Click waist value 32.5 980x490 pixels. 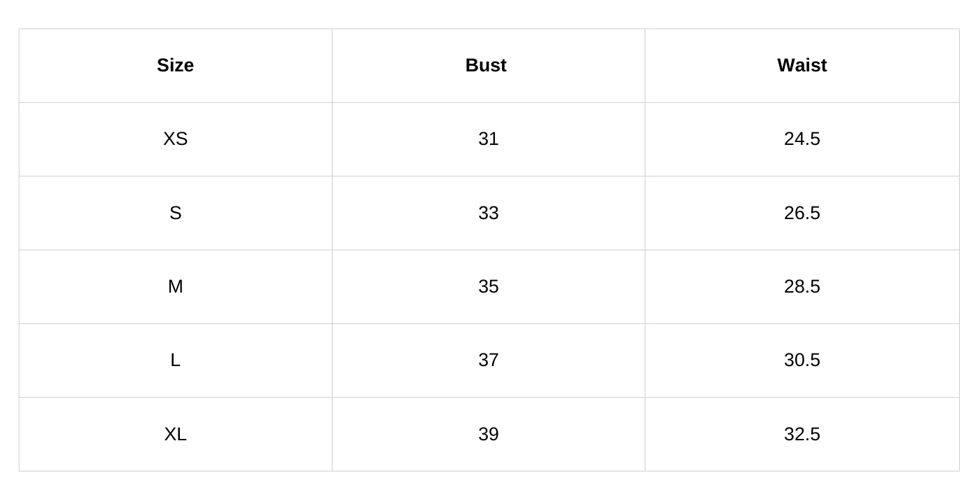click(801, 434)
